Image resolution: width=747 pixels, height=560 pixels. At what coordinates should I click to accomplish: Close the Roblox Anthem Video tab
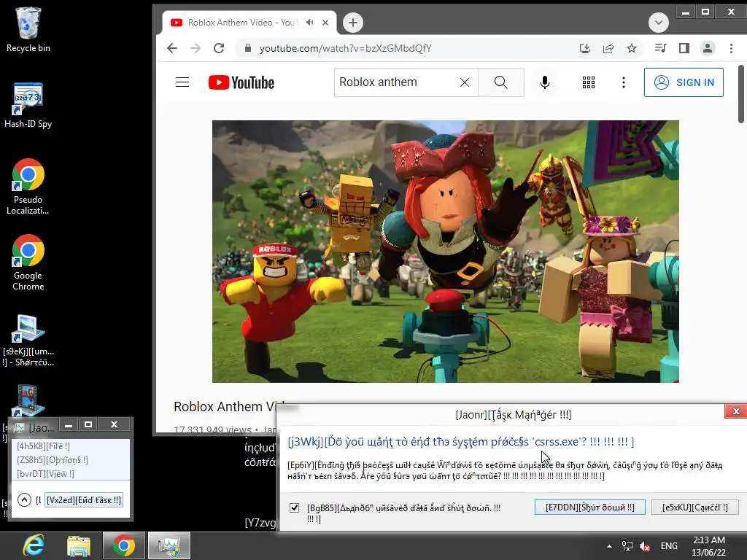(325, 23)
